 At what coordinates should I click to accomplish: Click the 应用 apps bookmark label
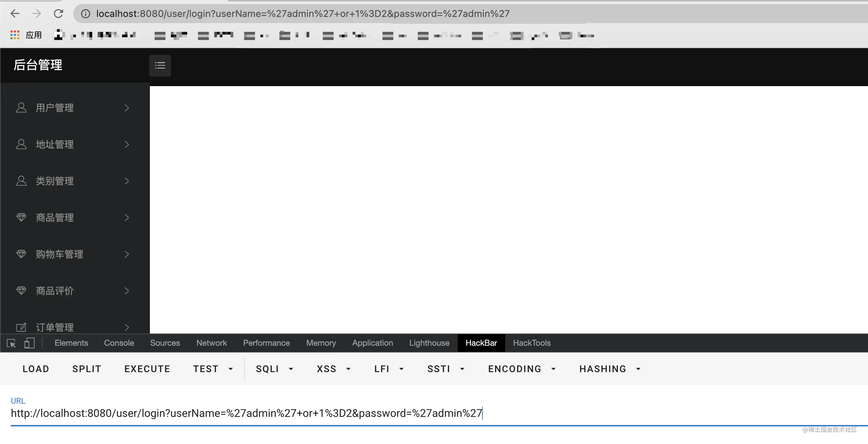34,35
